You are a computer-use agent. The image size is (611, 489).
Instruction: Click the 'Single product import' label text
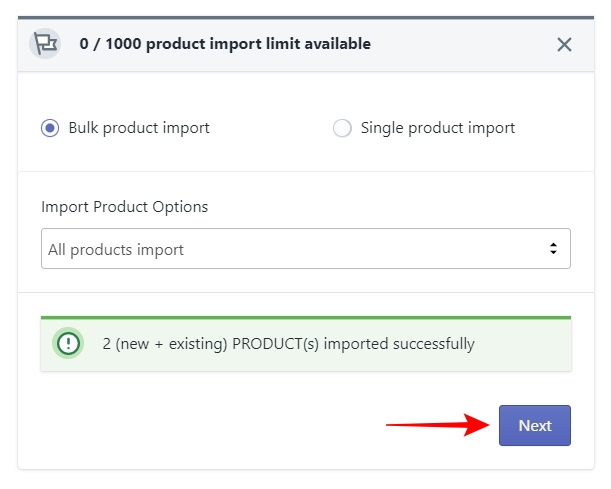click(x=438, y=128)
